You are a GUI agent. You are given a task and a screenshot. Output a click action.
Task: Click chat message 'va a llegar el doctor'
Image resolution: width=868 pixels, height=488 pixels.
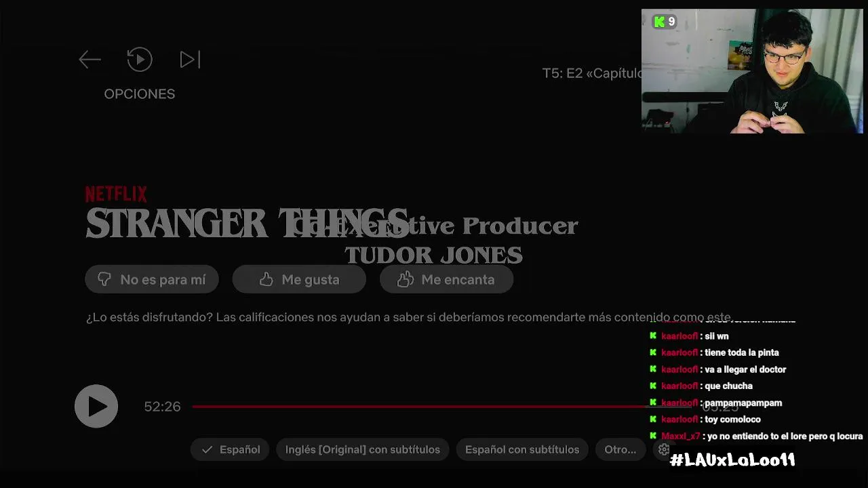pyautogui.click(x=745, y=369)
